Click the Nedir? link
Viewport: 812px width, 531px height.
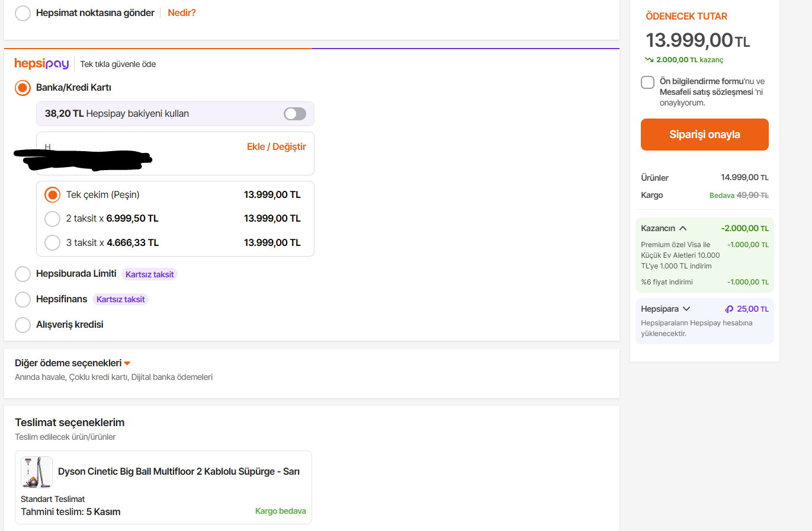pos(182,12)
